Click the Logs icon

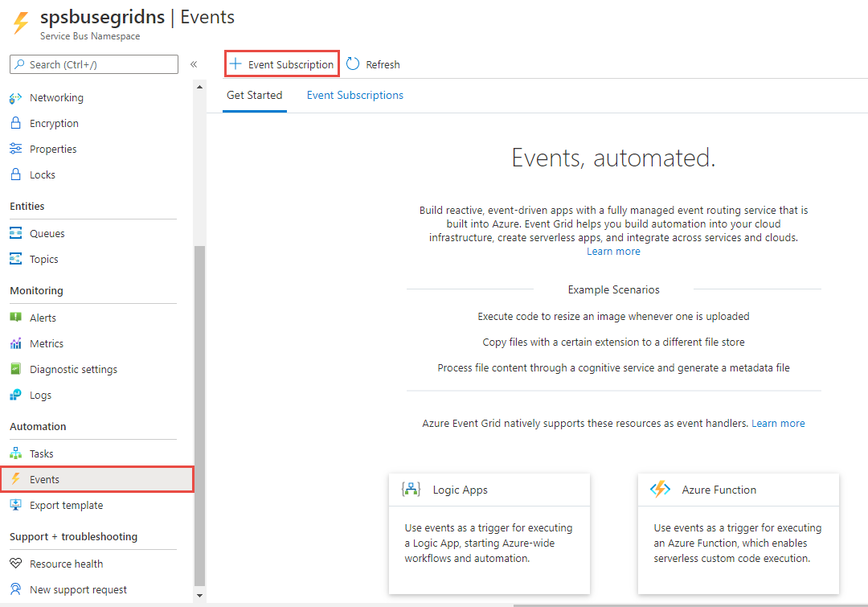tap(15, 396)
